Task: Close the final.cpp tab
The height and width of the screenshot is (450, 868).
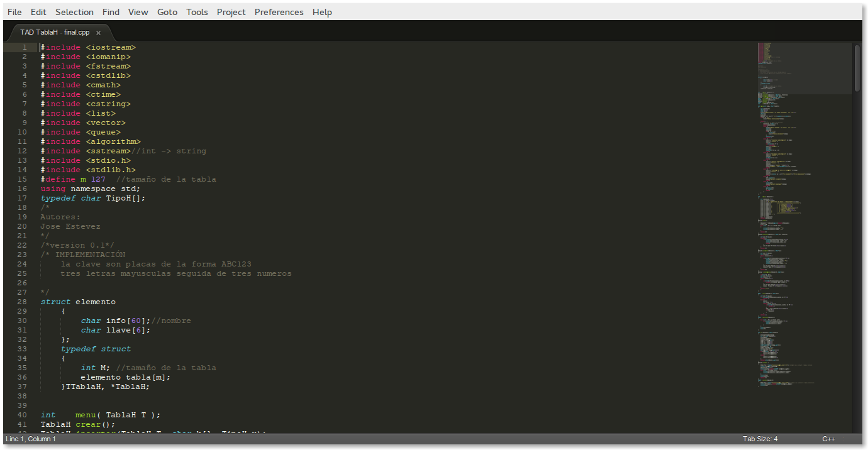Action: pos(98,31)
